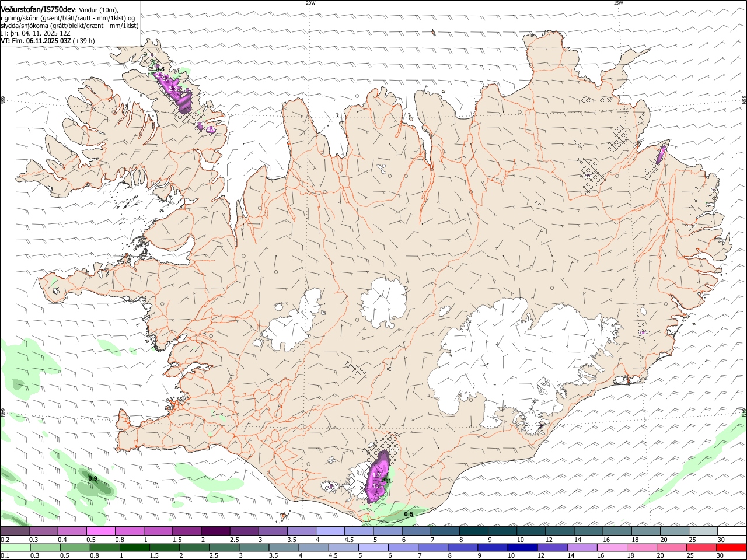The image size is (747, 560).
Task: Click the white Hofsjökull glacier in central Iceland
Action: pos(383,301)
